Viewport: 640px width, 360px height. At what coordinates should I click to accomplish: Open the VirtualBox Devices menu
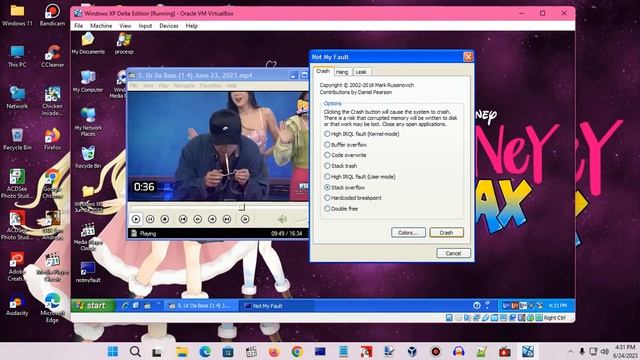pos(169,26)
